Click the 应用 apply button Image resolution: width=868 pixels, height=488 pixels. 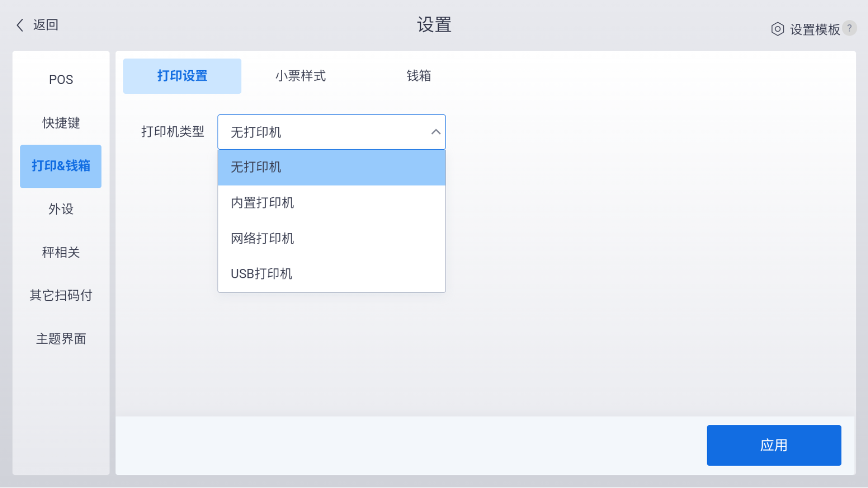tap(774, 446)
